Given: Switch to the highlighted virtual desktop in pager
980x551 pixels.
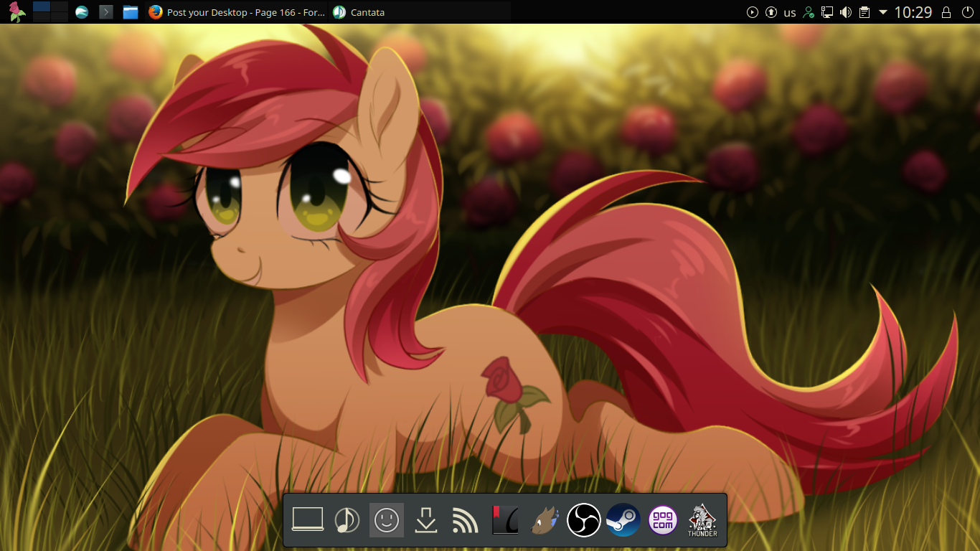Looking at the screenshot, I should point(42,6).
